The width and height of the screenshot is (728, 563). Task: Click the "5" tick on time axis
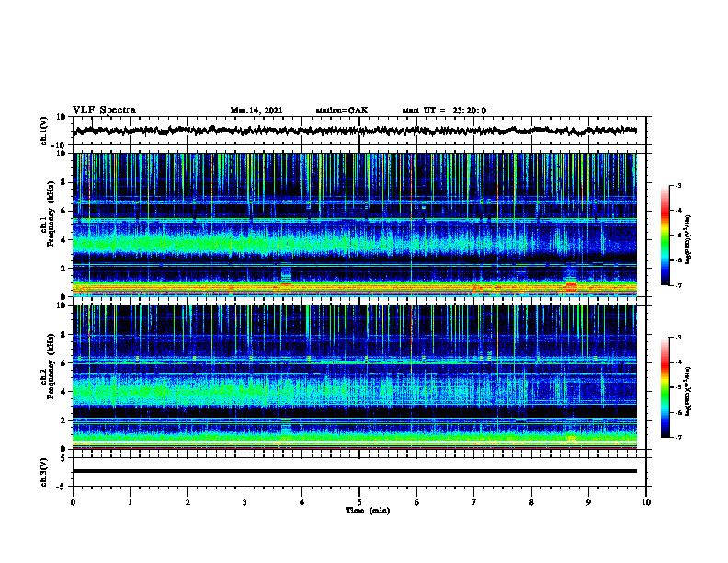[x=359, y=502]
